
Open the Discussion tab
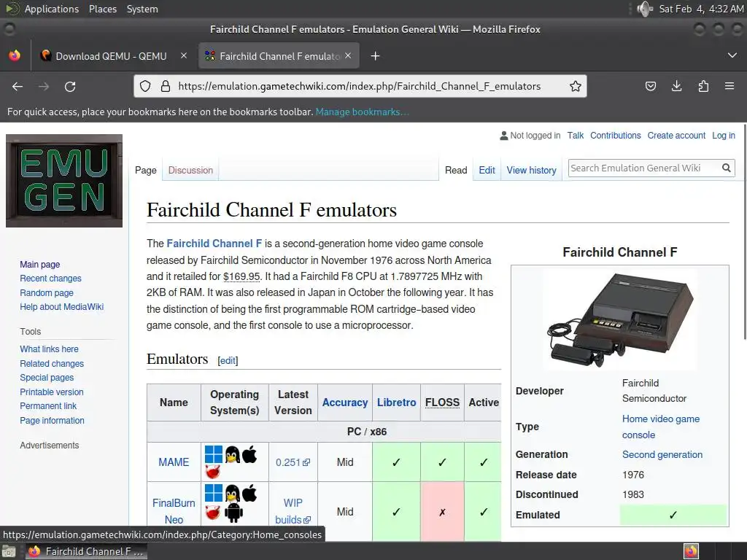pos(190,170)
